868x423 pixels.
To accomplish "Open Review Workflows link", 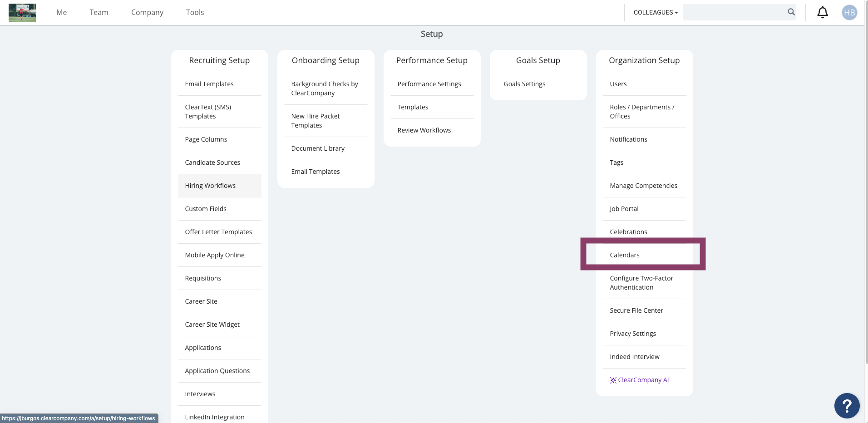I will tap(424, 130).
